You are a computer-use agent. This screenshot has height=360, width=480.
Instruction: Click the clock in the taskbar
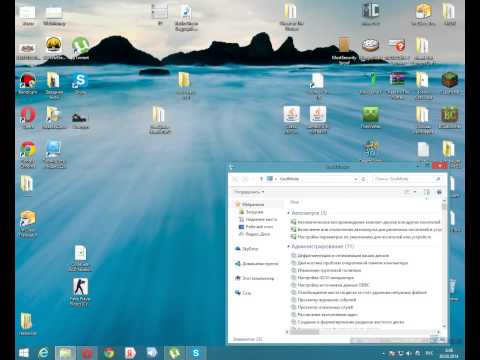[449, 353]
